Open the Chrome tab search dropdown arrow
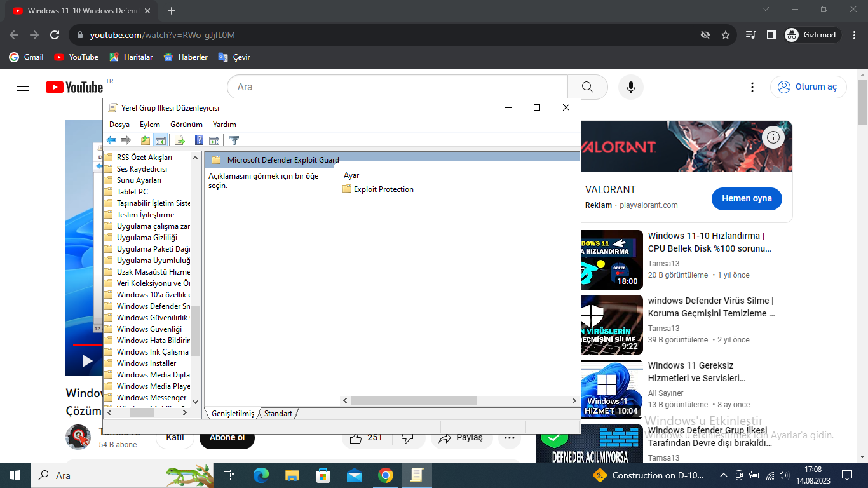 [765, 10]
